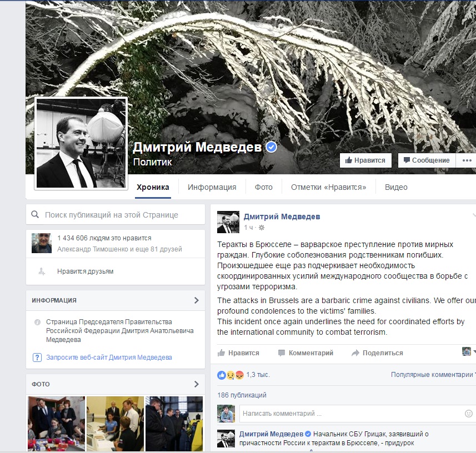Click the Написать комментарий input field
Screen dimensions: 476x453
point(350,414)
